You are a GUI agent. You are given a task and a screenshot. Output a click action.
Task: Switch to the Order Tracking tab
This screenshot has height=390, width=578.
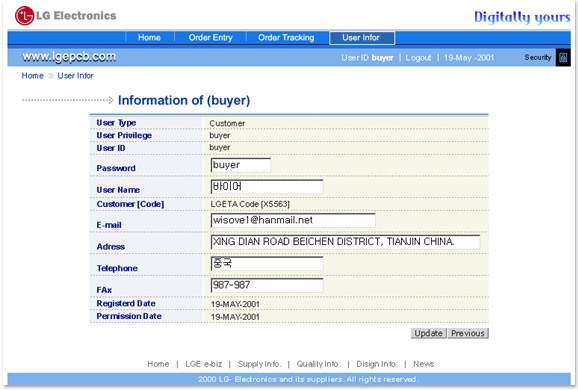[x=286, y=38]
